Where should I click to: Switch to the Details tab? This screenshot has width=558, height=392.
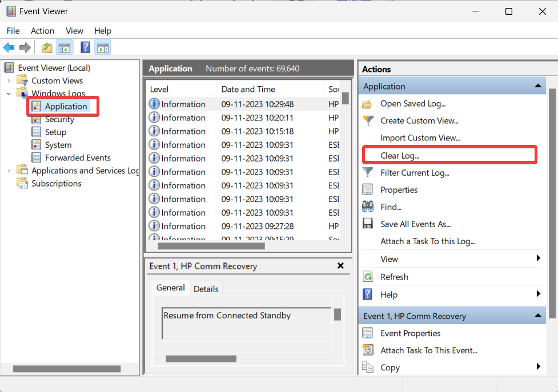point(206,289)
